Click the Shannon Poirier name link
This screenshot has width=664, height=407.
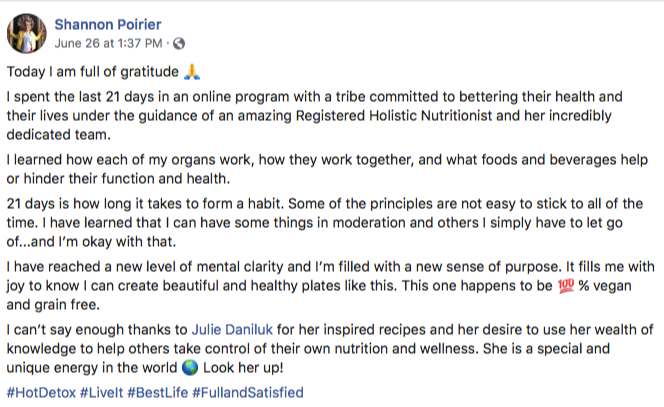tap(108, 25)
